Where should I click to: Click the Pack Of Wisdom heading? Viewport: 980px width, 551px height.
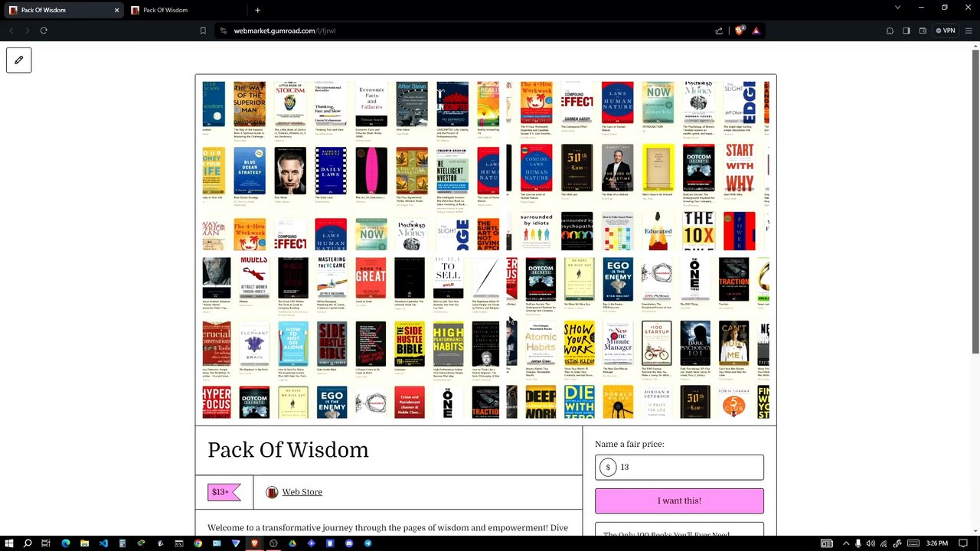288,450
